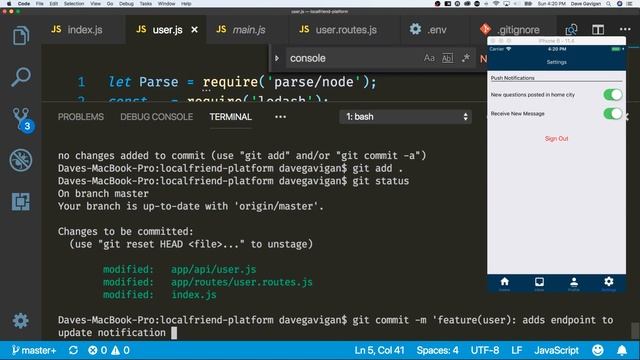Open the Code menu in menu bar
Image resolution: width=640 pixels, height=360 pixels.
pyautogui.click(x=24, y=4)
